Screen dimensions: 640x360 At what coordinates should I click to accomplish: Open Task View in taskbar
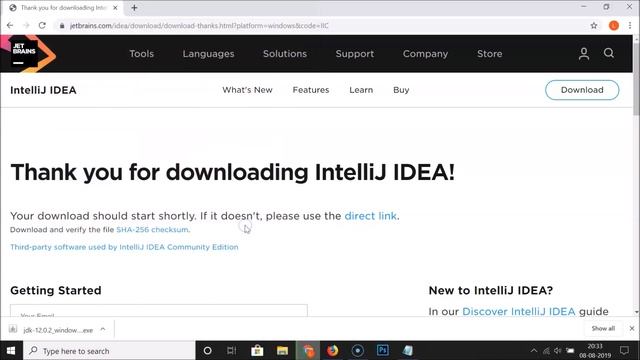coord(231,351)
